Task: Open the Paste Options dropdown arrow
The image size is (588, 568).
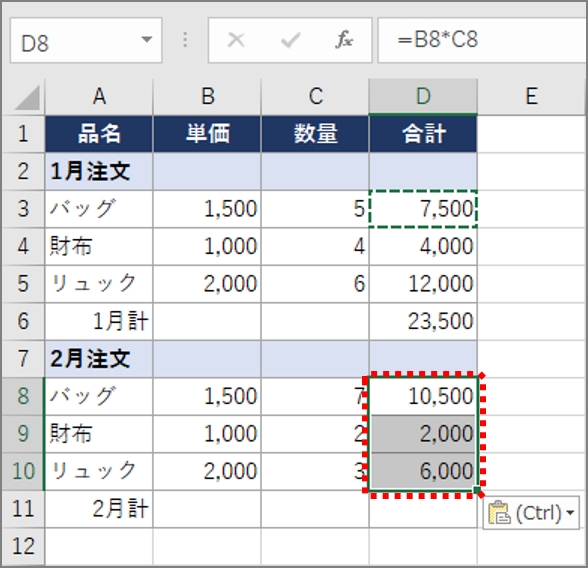Action: (x=570, y=513)
